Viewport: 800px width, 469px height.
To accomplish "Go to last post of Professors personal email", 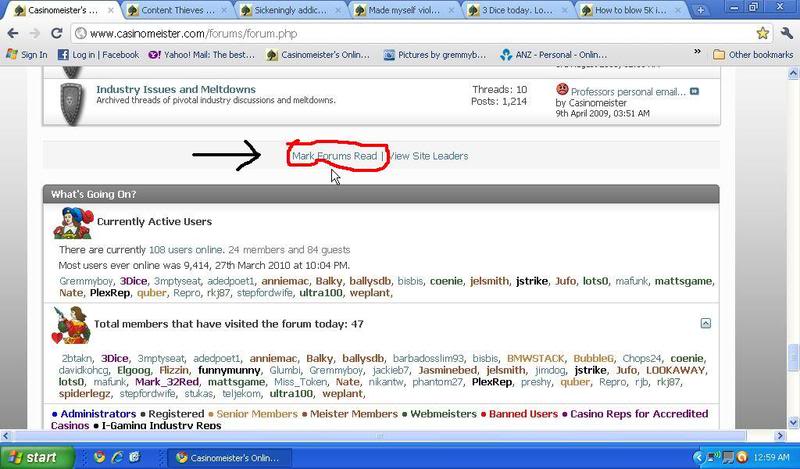I will [694, 92].
